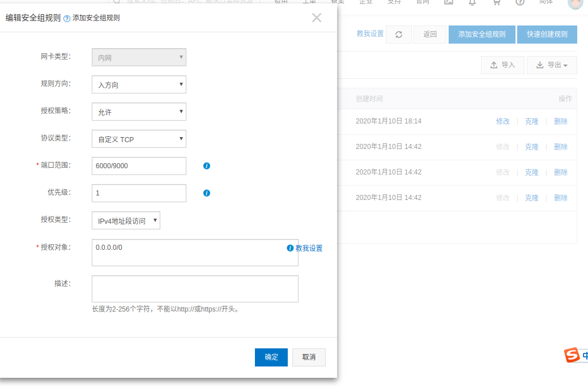This screenshot has width=588, height=388.
Task: Click 添加安全组规则 link in dialog title
Action: click(96, 18)
